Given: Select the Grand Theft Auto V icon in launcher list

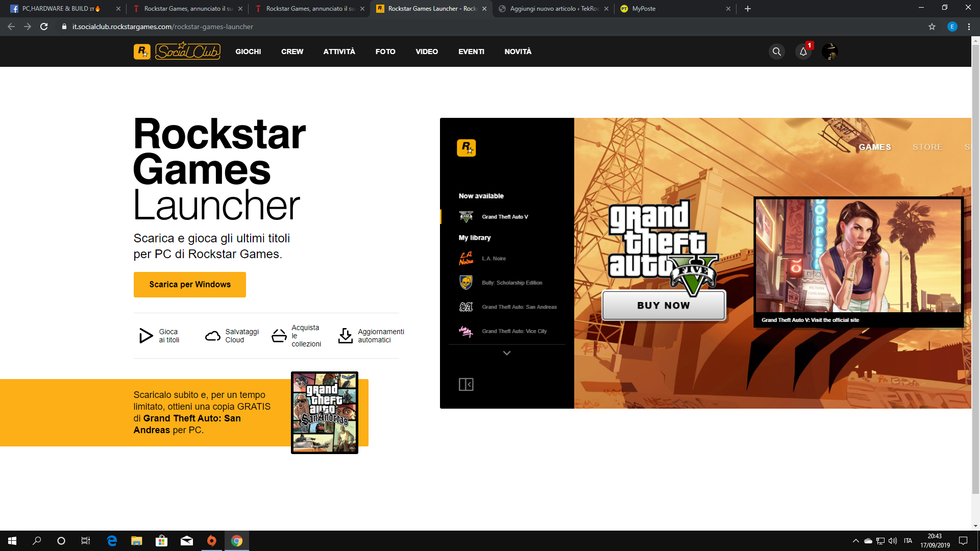Looking at the screenshot, I should (x=466, y=217).
